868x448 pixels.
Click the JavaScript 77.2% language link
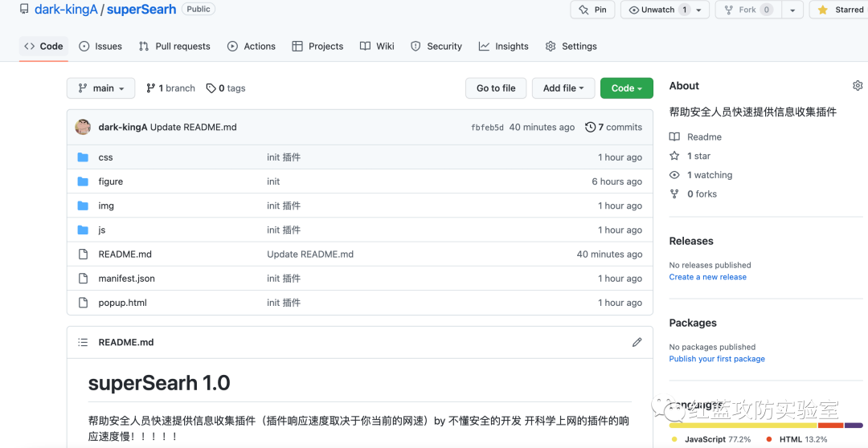click(711, 440)
